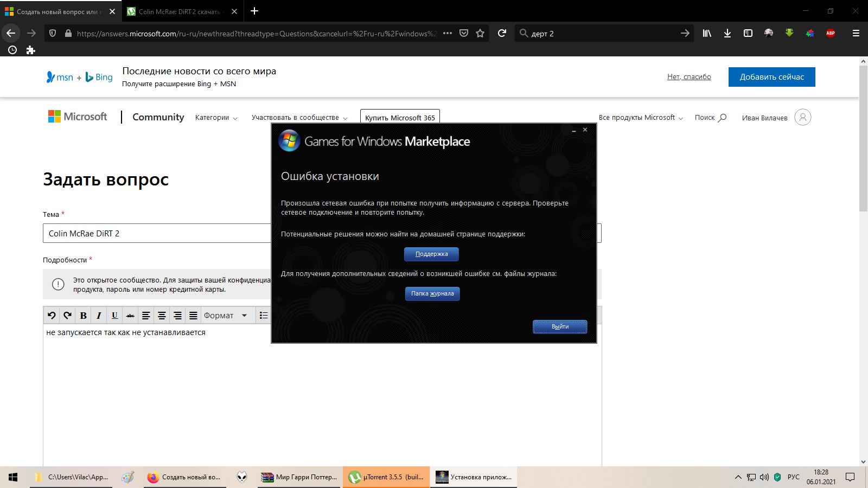868x488 pixels.
Task: Open the Иван Вилачев account avatar
Action: point(803,117)
